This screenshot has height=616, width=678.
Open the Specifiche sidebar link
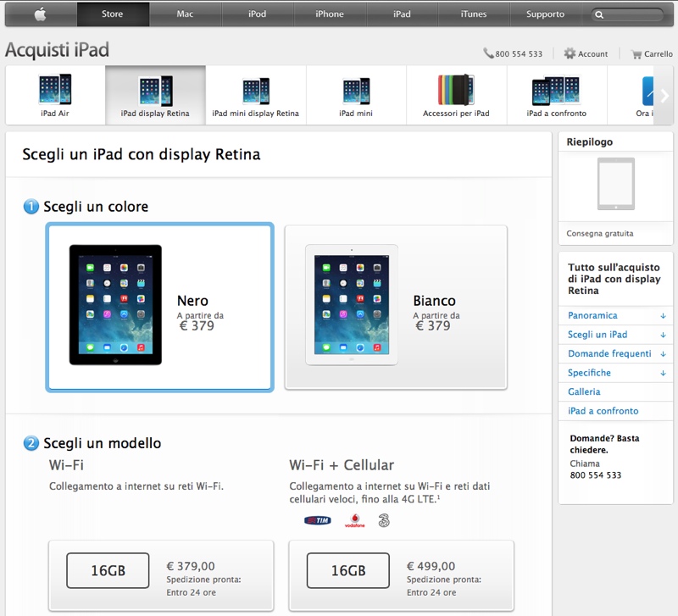[589, 373]
